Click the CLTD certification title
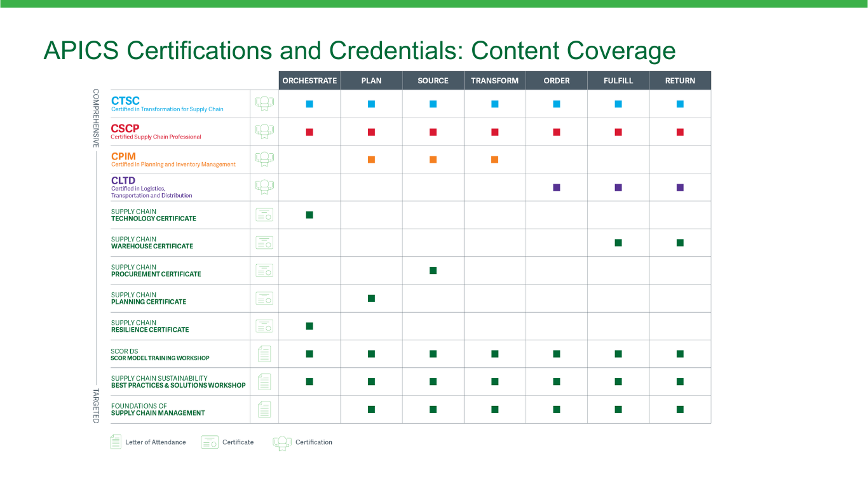The image size is (868, 488). (123, 180)
